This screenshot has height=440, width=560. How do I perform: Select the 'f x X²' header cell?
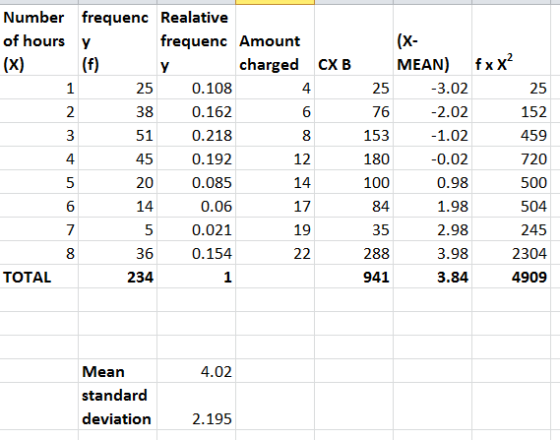[511, 40]
